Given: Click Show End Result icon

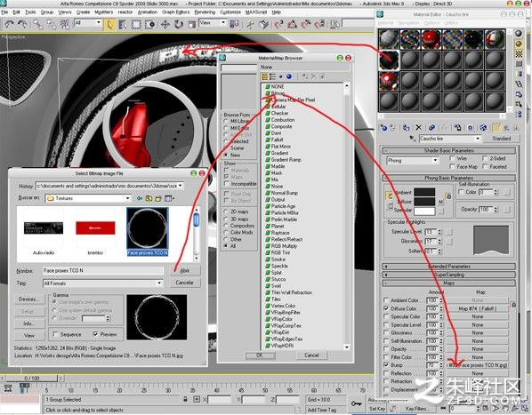Looking at the screenshot, I should point(496,128).
